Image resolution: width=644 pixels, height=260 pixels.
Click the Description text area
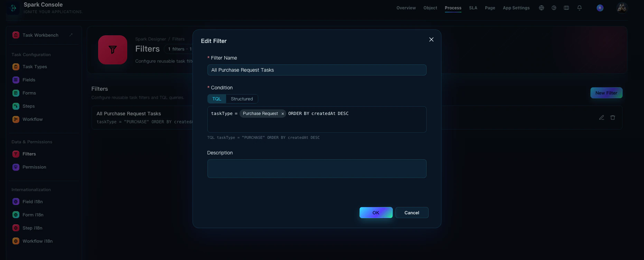point(317,169)
